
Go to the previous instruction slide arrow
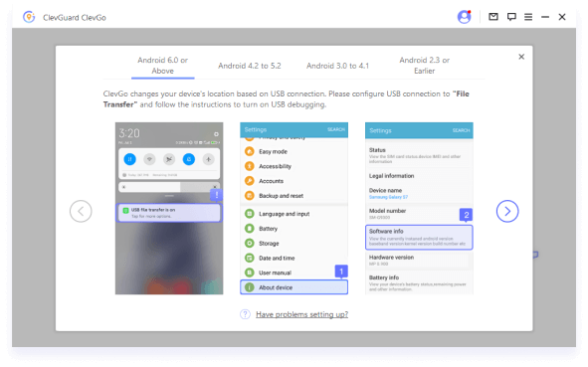point(81,212)
